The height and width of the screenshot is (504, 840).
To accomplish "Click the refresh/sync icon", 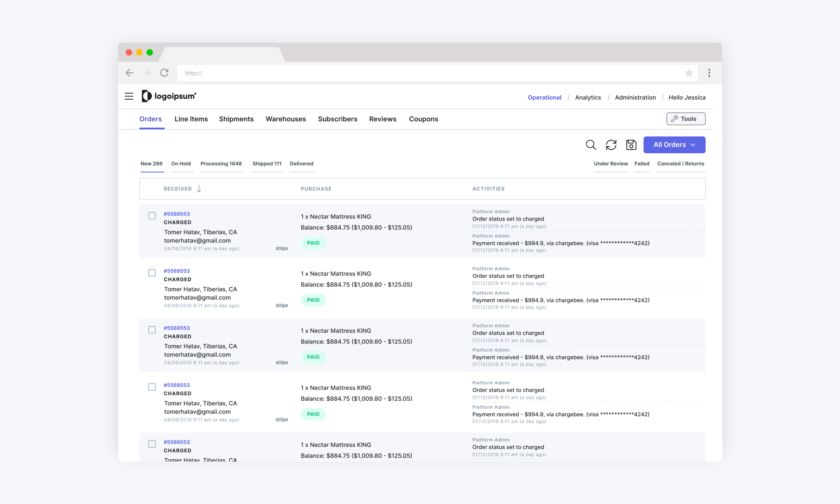I will [x=612, y=144].
